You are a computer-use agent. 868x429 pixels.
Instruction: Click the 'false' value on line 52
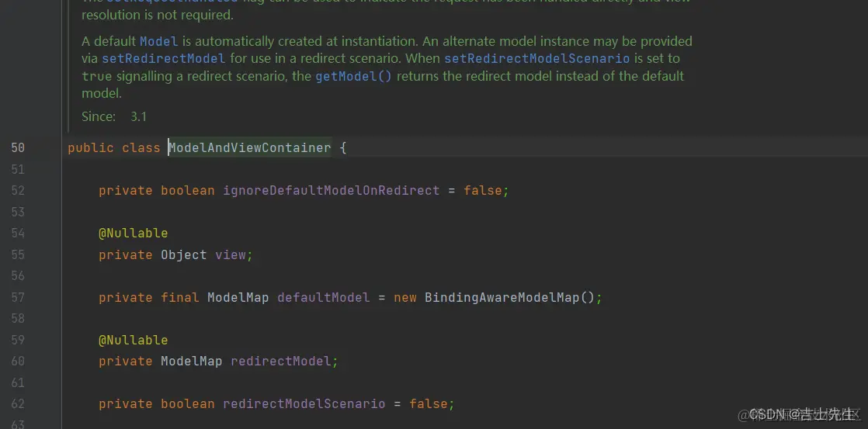click(483, 191)
